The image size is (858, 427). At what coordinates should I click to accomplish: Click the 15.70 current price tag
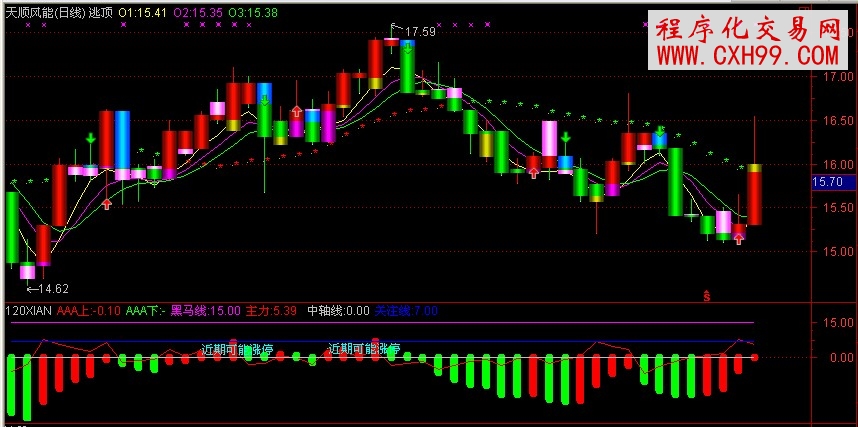click(x=829, y=183)
